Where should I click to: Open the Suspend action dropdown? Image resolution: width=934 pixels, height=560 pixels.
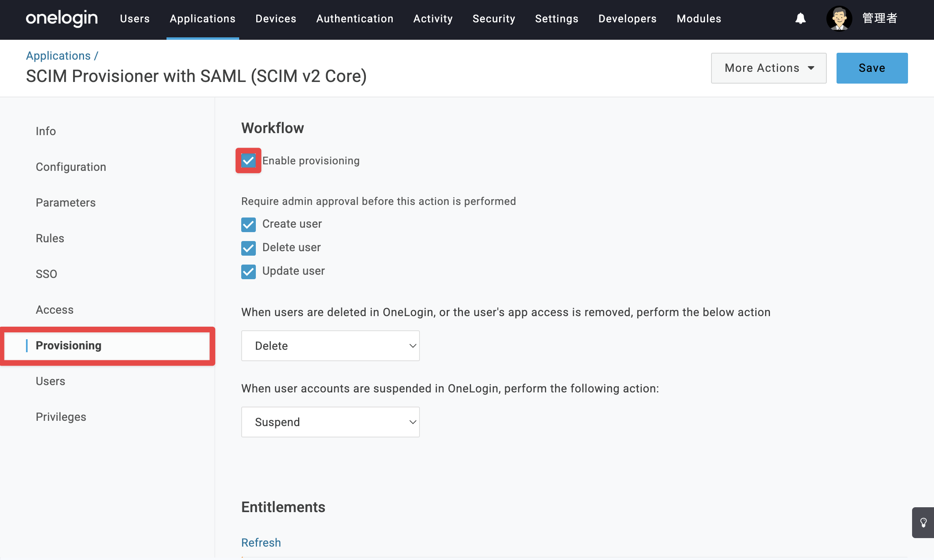click(x=330, y=422)
